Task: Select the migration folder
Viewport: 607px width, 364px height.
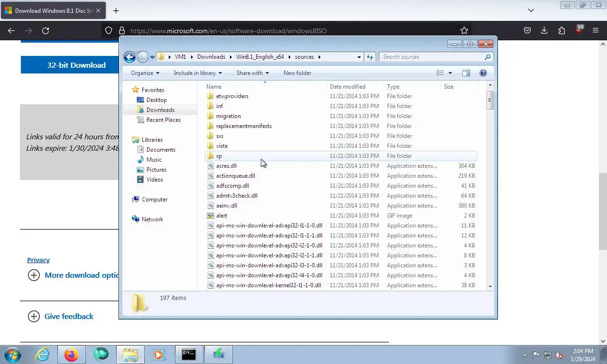Action: tap(228, 116)
